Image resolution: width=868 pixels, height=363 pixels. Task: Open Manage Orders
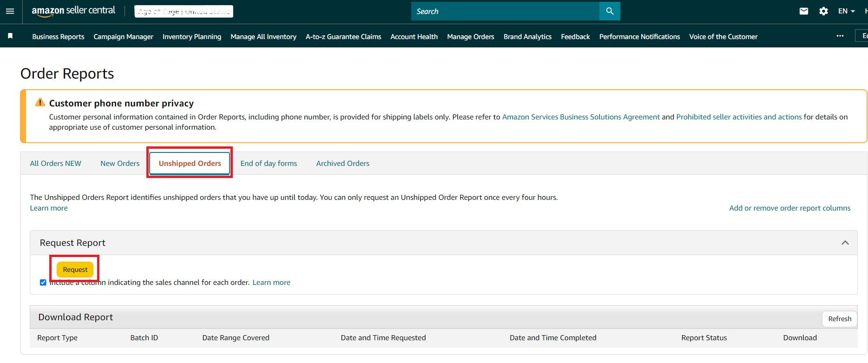click(471, 37)
